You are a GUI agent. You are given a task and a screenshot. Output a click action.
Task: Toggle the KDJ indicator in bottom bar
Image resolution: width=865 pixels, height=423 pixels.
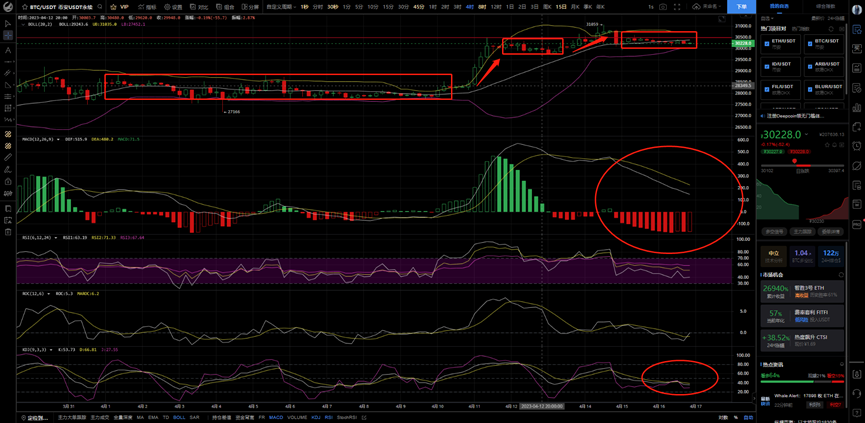click(316, 417)
